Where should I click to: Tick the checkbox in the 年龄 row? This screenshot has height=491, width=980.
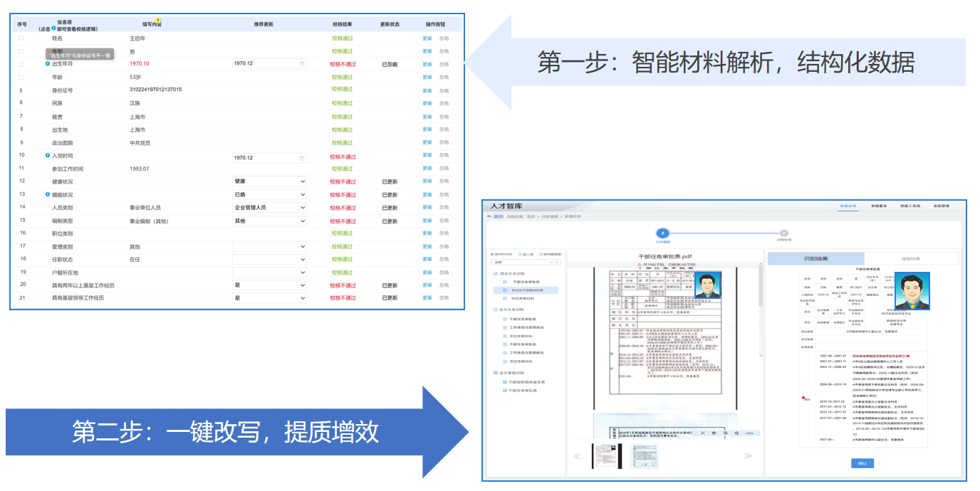pyautogui.click(x=21, y=77)
